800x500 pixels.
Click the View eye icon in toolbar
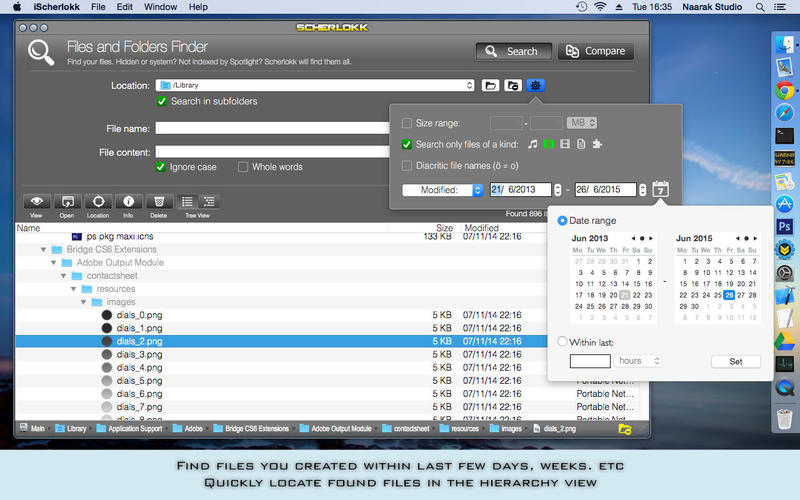36,202
